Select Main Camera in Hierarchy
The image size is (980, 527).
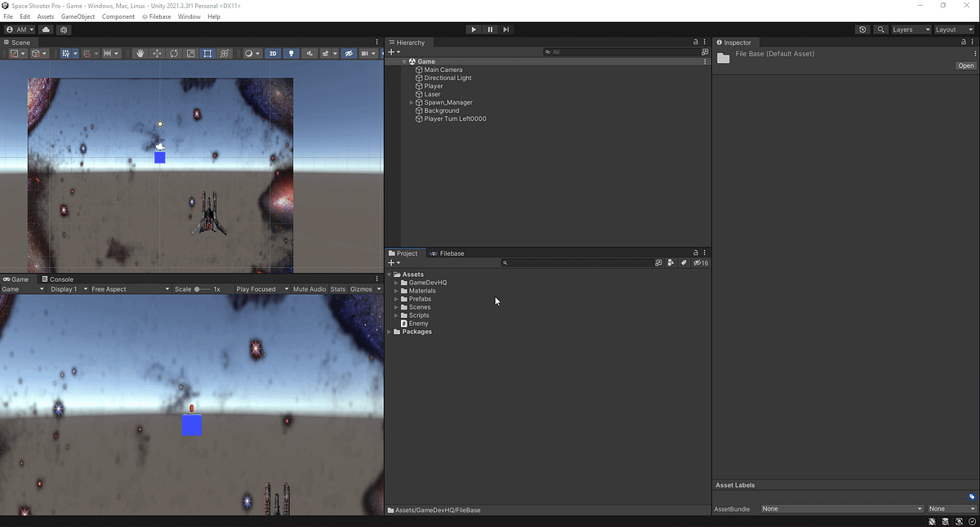click(x=443, y=70)
